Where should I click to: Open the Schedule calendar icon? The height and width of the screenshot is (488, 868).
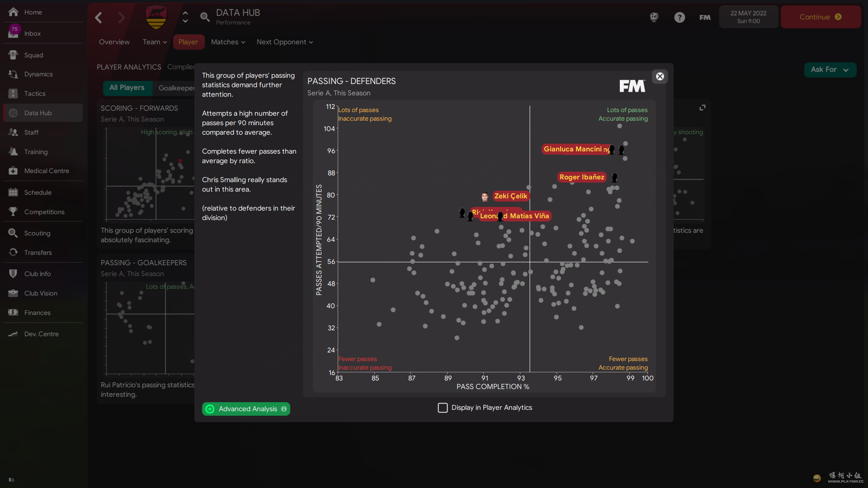13,192
